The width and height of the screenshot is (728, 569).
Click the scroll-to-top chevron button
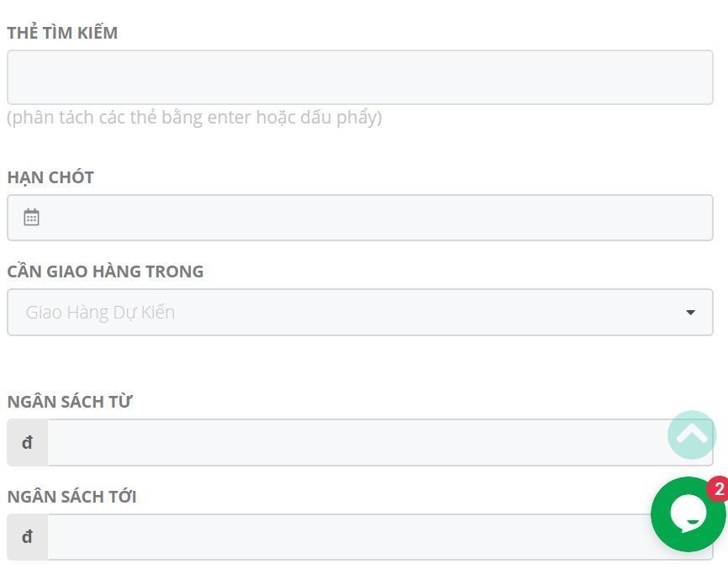pyautogui.click(x=692, y=435)
